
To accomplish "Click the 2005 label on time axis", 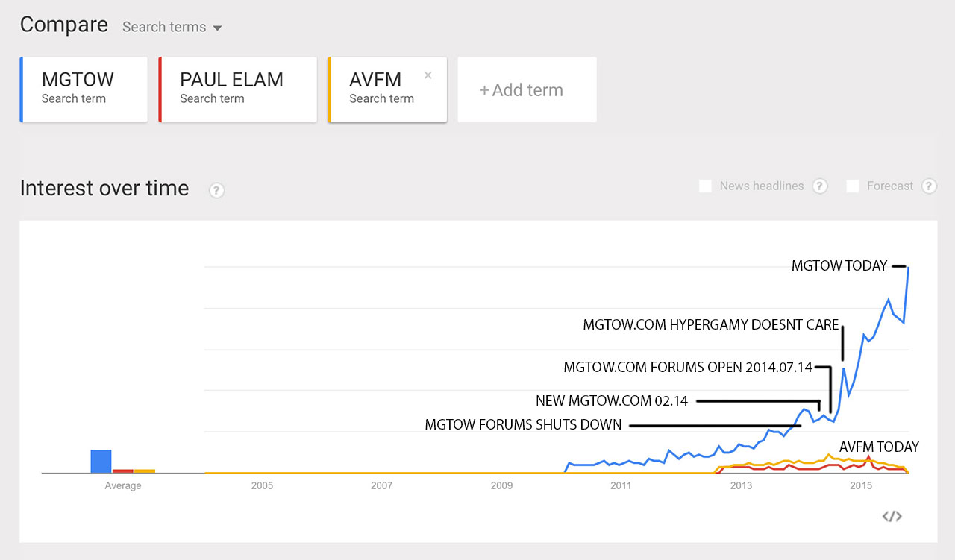I will click(x=262, y=486).
